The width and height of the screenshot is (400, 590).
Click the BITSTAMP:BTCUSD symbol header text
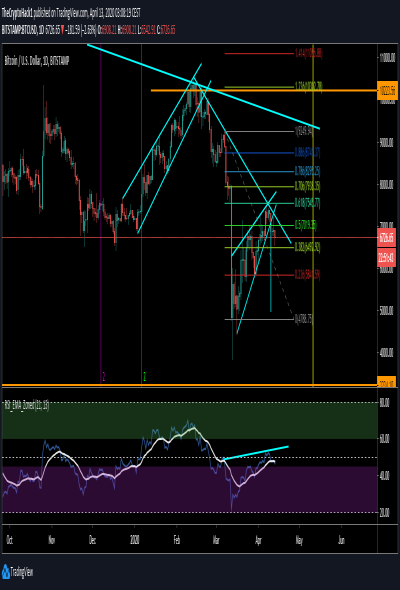[x=19, y=30]
